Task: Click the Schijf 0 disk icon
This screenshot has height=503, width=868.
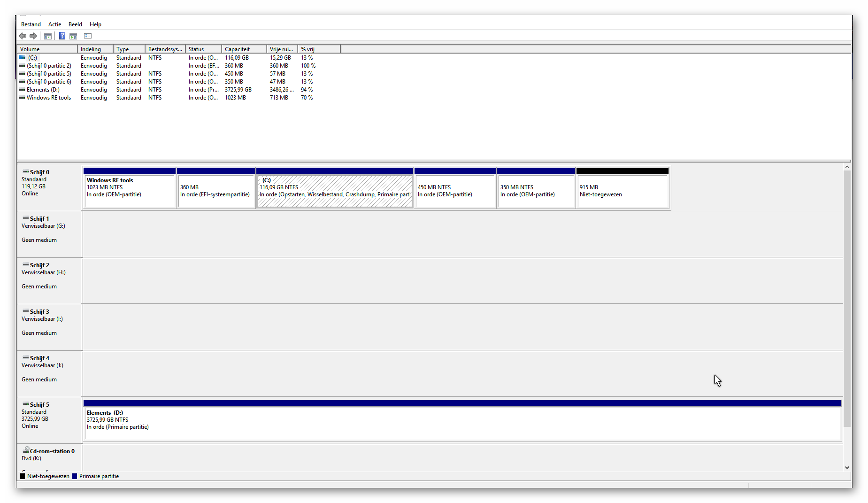Action: click(x=26, y=172)
